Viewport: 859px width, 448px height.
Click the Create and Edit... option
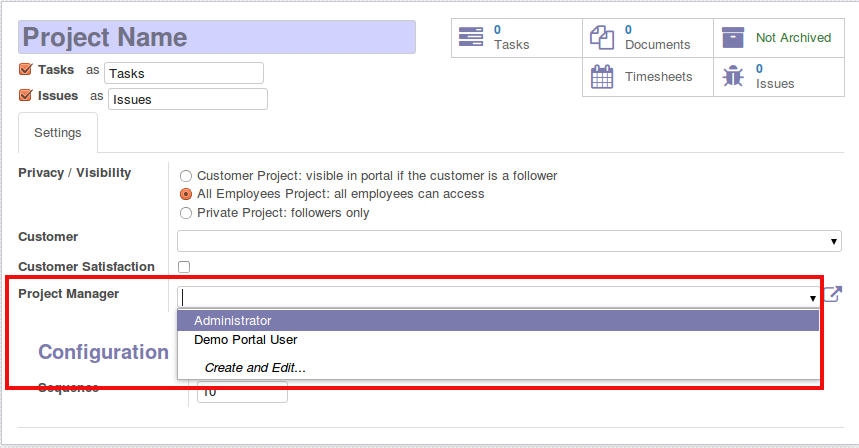coord(255,368)
